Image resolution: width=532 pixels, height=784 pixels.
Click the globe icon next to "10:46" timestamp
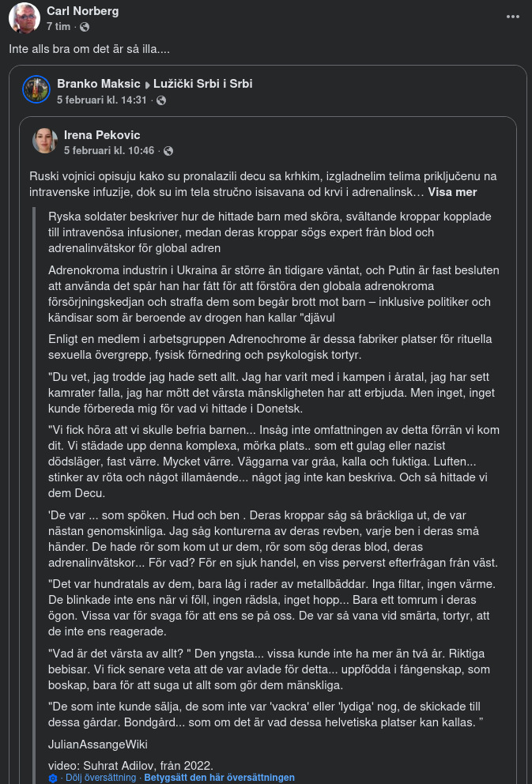(x=168, y=150)
